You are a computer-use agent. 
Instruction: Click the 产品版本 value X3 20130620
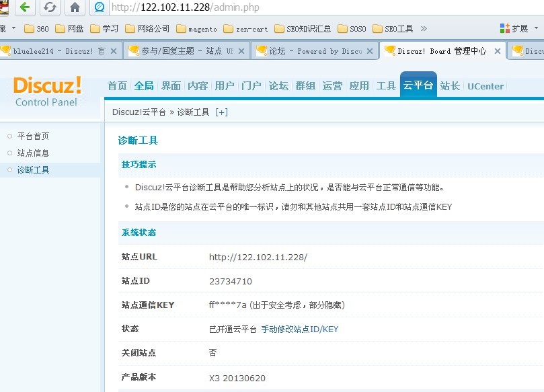tap(237, 378)
